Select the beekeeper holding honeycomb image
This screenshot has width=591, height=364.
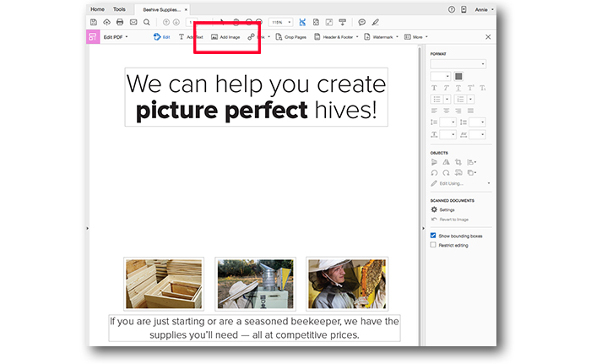click(347, 284)
